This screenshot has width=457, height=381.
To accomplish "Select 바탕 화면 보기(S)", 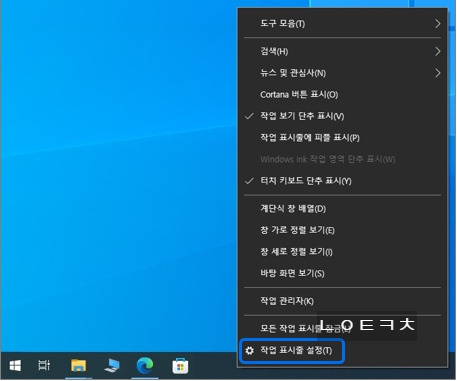I will coord(343,273).
